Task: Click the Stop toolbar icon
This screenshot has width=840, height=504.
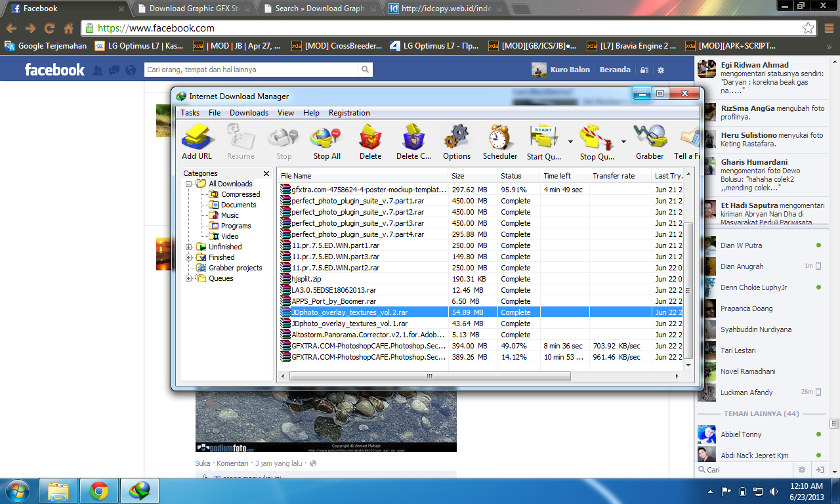Action: [283, 142]
